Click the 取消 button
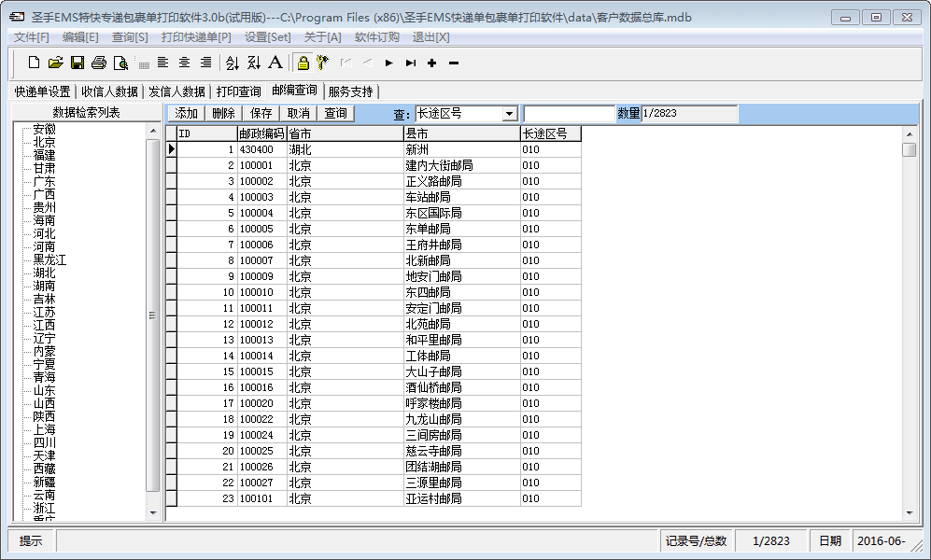The image size is (931, 560). [299, 113]
